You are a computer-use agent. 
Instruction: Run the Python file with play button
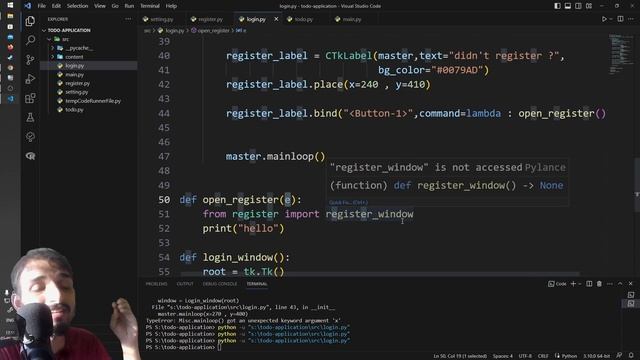604,19
